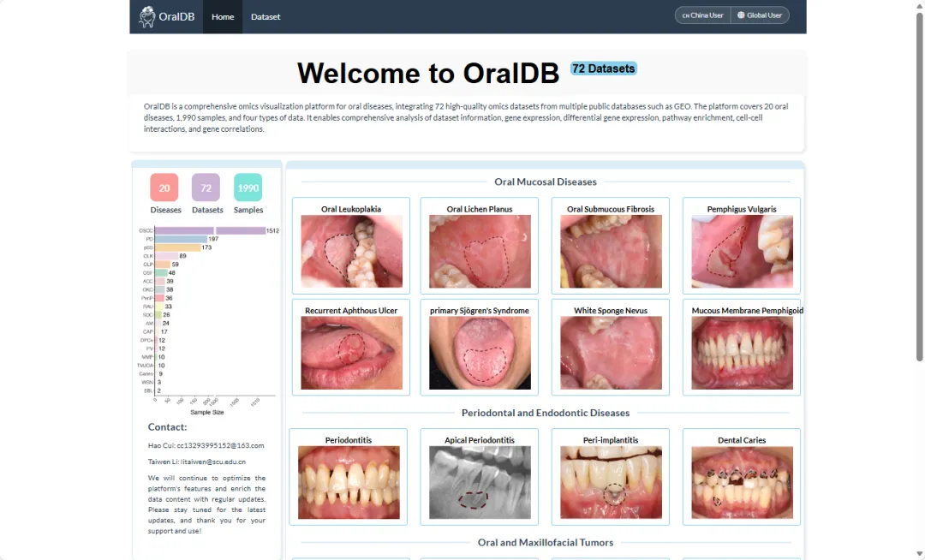Click the ACC bar showing 39

pyautogui.click(x=160, y=281)
